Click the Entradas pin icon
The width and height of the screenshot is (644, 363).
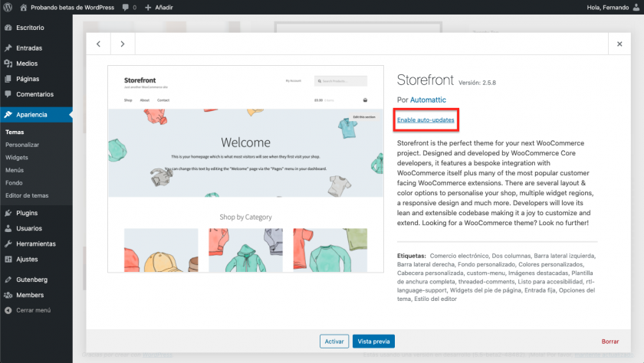click(x=8, y=48)
